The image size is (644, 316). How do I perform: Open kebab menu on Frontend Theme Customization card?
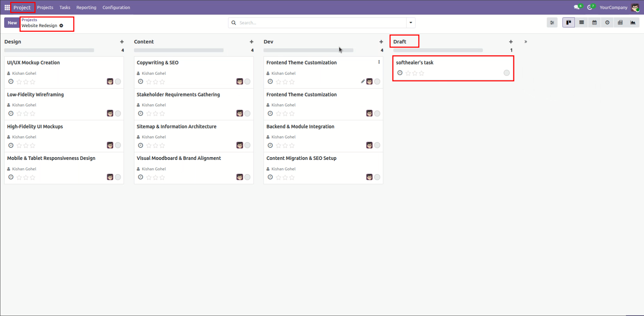point(379,62)
